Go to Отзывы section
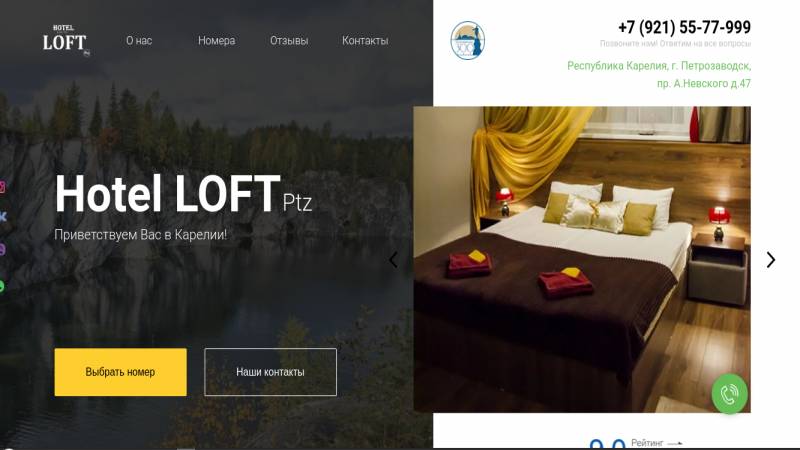 click(289, 40)
